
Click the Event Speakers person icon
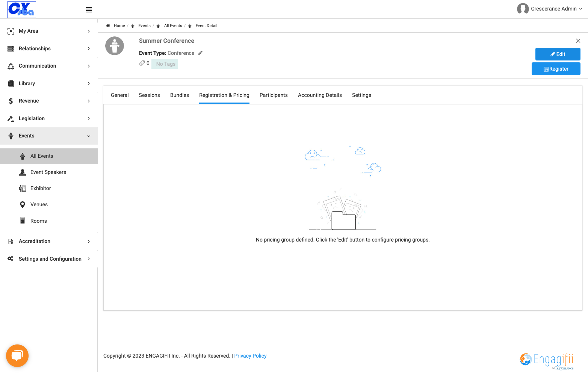point(23,172)
